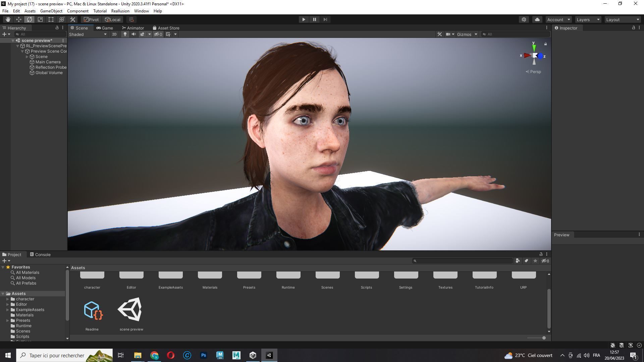The height and width of the screenshot is (362, 644).
Task: Open Collab history icon
Action: tap(524, 19)
